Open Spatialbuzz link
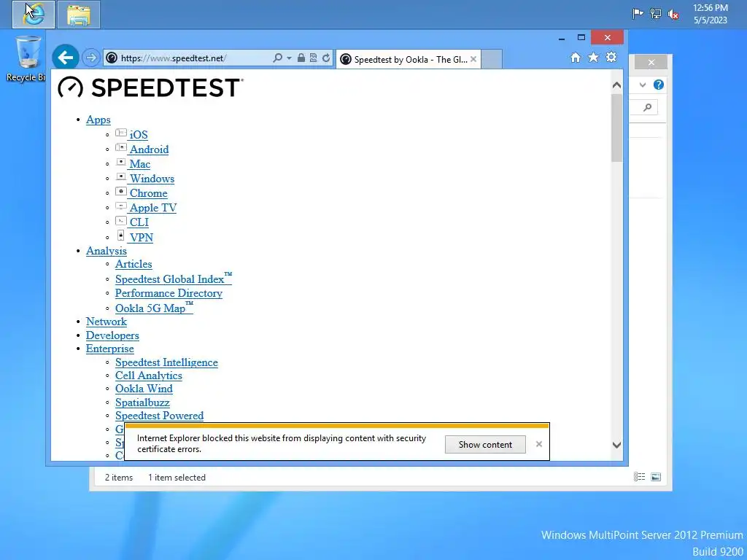The width and height of the screenshot is (747, 560). [142, 402]
